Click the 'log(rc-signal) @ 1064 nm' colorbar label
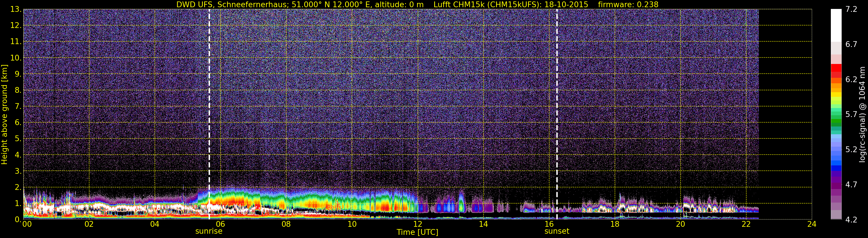 862,114
